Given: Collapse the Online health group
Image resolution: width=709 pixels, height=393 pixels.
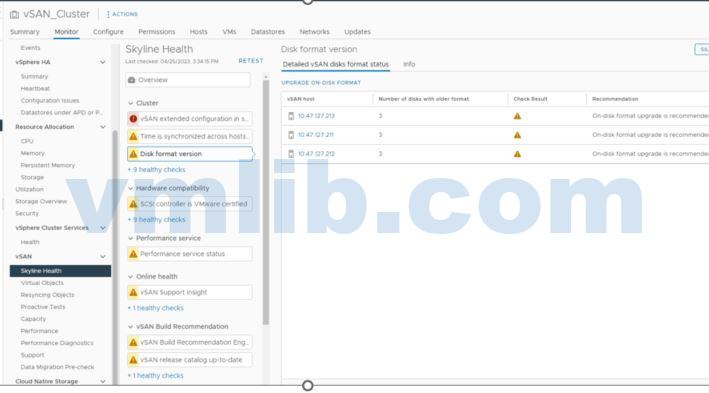Looking at the screenshot, I should tap(130, 277).
